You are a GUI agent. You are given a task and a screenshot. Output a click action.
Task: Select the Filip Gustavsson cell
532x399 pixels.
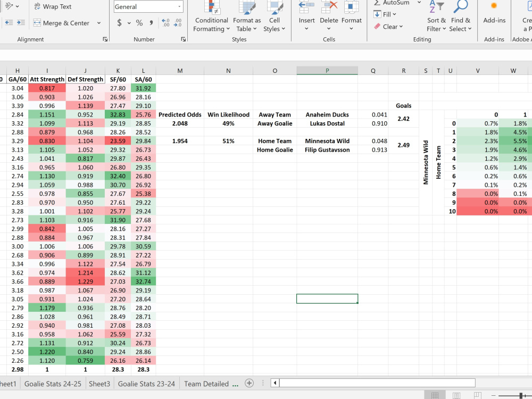pyautogui.click(x=327, y=150)
